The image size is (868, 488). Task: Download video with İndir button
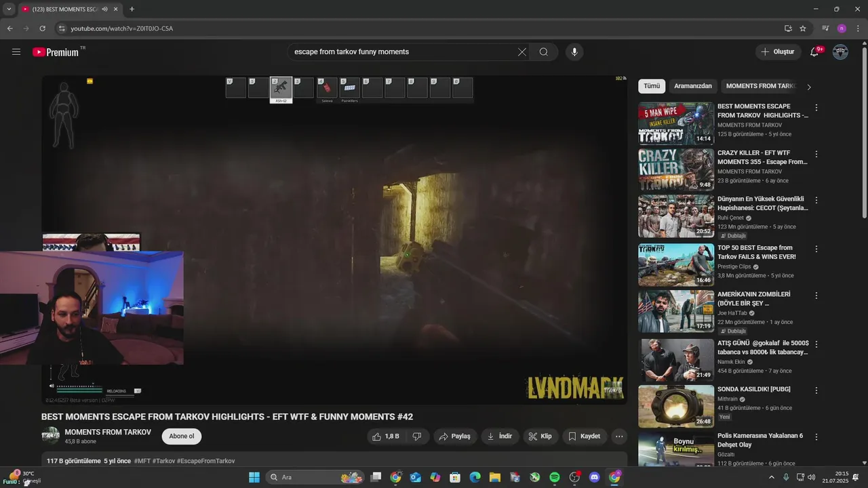(x=500, y=436)
